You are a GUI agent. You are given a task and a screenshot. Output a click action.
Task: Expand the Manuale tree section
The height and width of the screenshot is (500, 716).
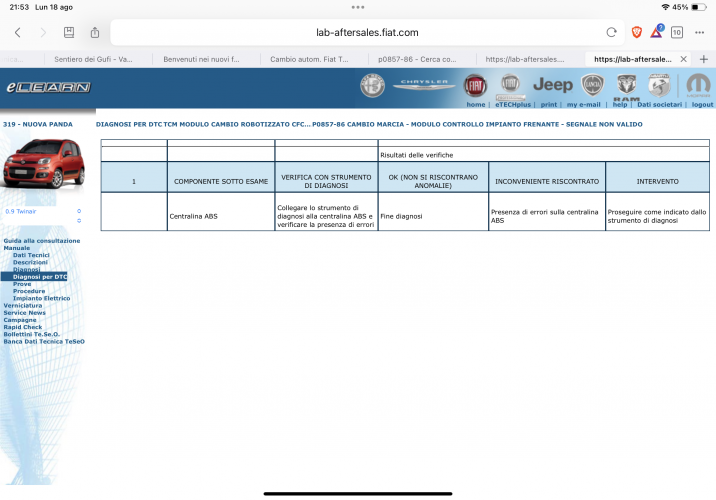pyautogui.click(x=17, y=248)
